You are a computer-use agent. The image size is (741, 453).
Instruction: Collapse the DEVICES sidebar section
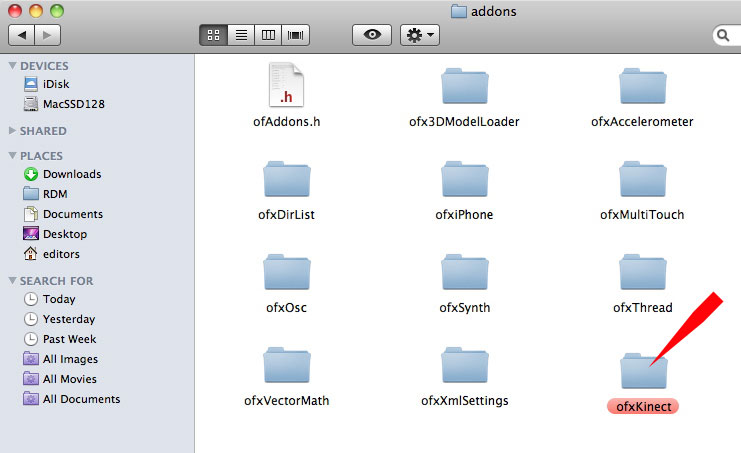pyautogui.click(x=13, y=66)
